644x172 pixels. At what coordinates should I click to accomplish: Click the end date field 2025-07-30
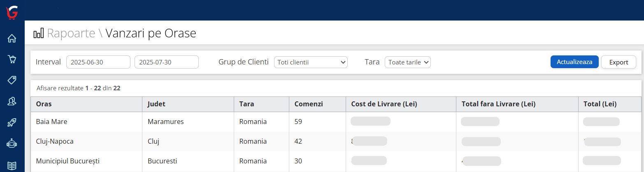pos(166,62)
